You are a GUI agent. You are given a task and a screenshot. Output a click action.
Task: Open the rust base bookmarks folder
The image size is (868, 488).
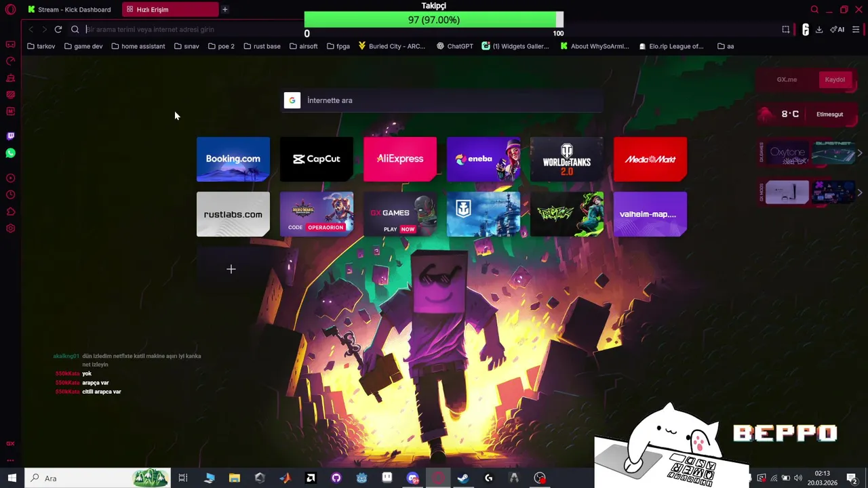(x=262, y=46)
